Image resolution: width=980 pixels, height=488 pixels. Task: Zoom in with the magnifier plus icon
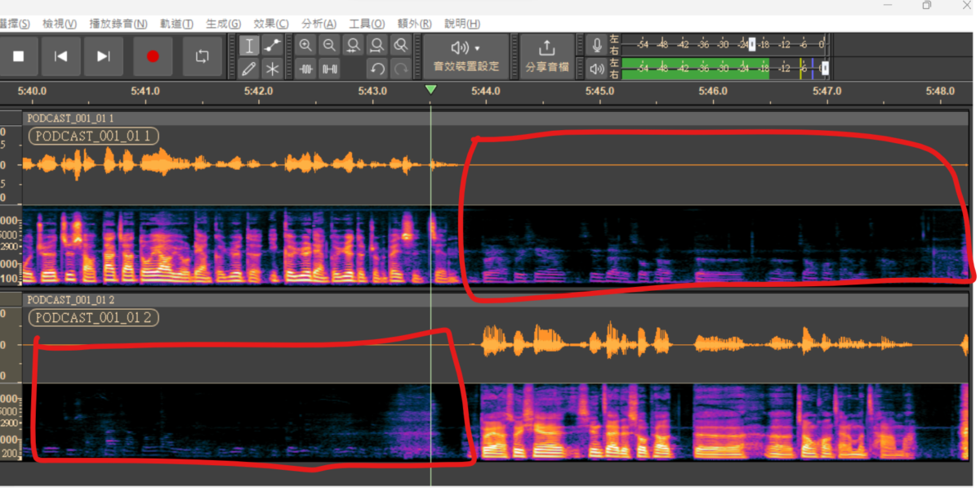(306, 45)
